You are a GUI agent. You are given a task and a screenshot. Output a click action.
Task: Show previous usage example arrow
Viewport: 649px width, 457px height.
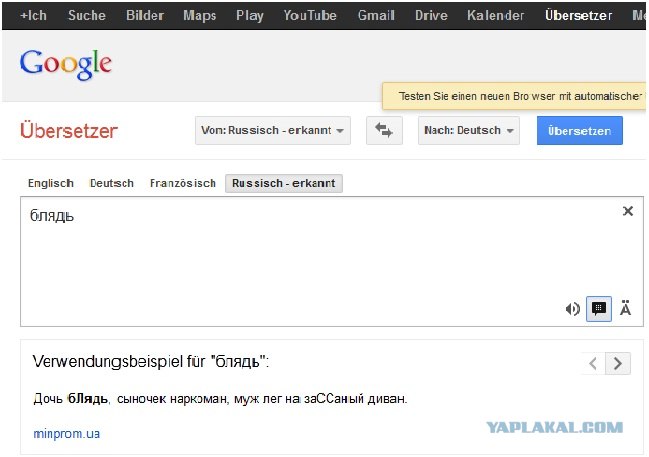594,363
